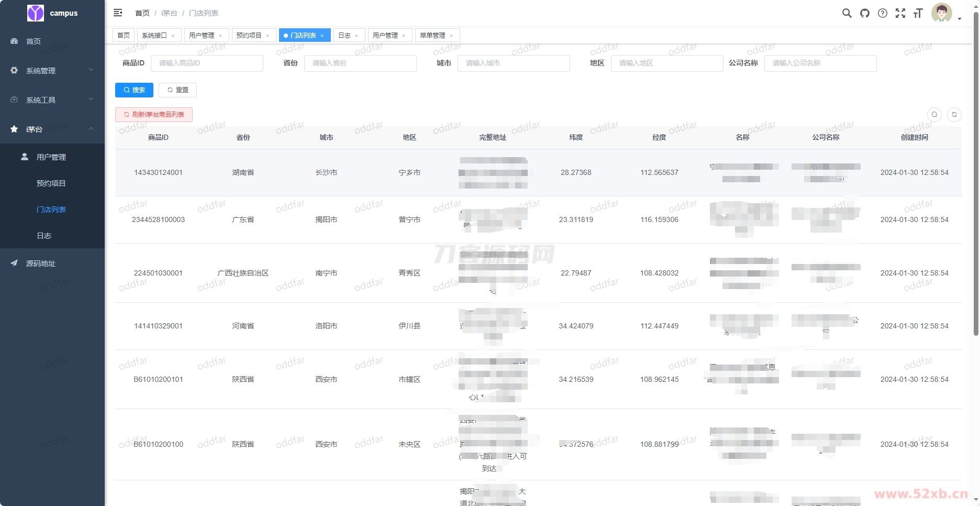
Task: Open the user avatar dropdown
Action: pos(944,14)
